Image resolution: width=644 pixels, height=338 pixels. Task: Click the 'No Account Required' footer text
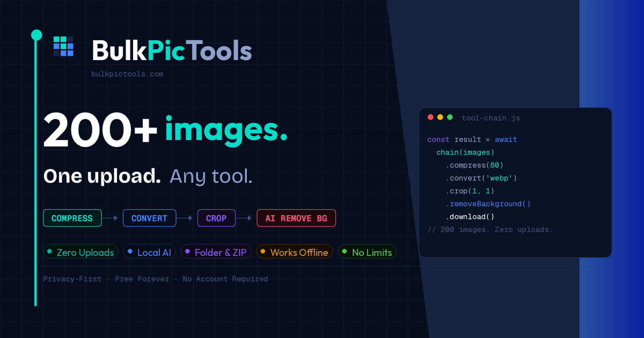pos(225,279)
